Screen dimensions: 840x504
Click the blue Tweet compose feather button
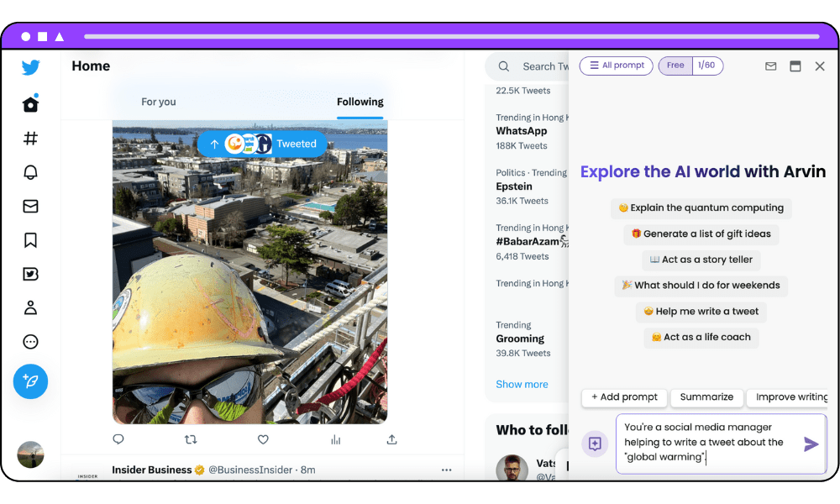point(30,381)
